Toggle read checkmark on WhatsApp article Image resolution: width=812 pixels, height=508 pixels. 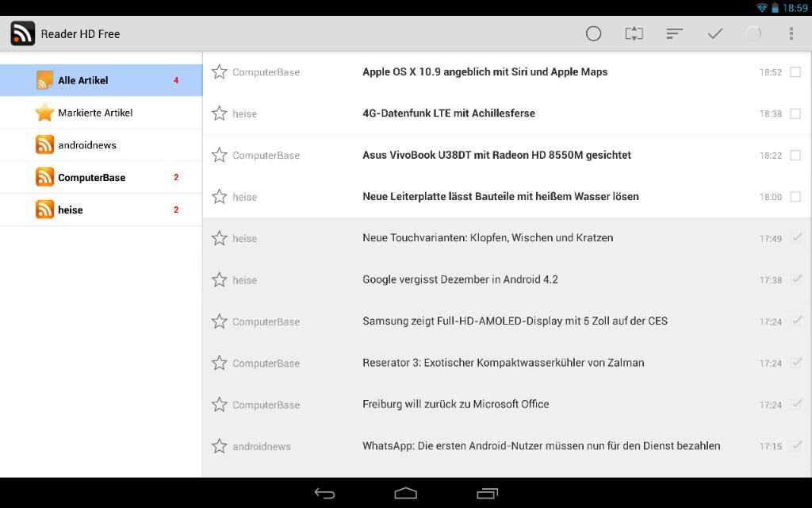pos(797,444)
